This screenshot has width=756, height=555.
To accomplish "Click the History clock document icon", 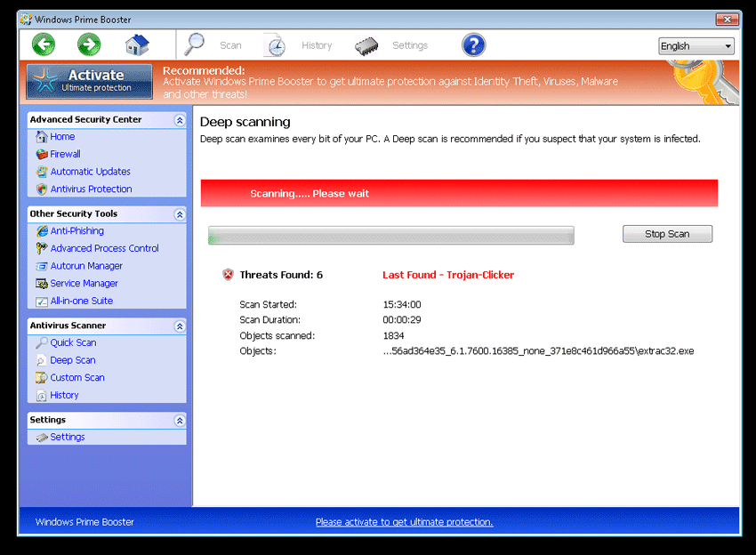I will click(275, 45).
